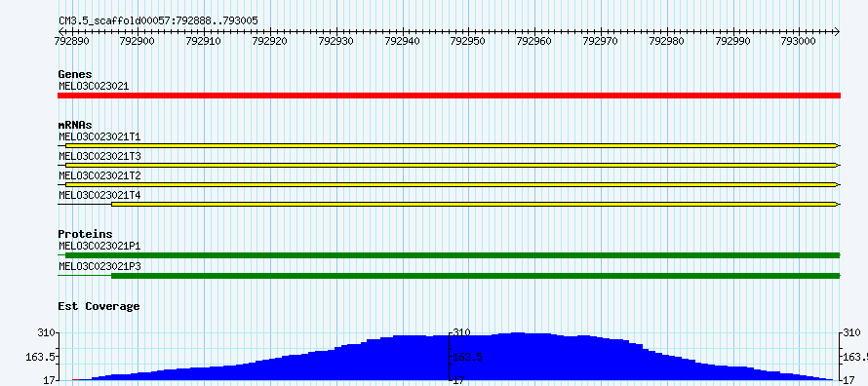
Task: Click ruler position 792930
Action: pyautogui.click(x=336, y=41)
